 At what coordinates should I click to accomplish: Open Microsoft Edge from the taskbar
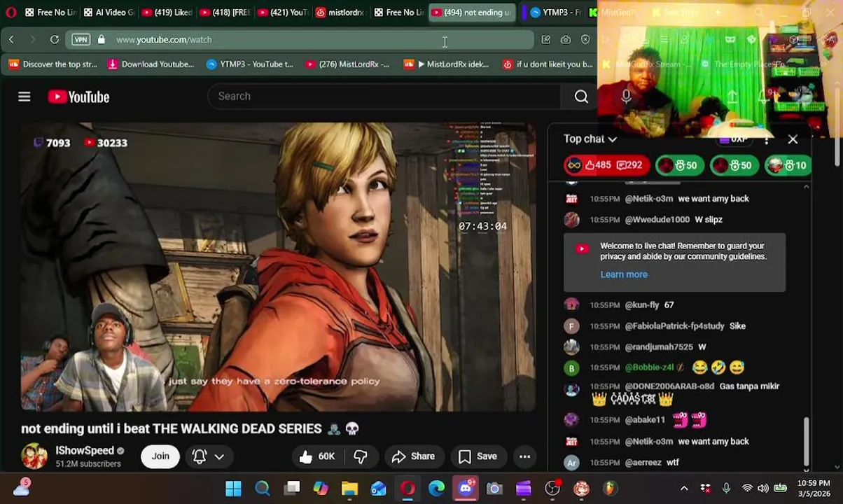[x=436, y=489]
